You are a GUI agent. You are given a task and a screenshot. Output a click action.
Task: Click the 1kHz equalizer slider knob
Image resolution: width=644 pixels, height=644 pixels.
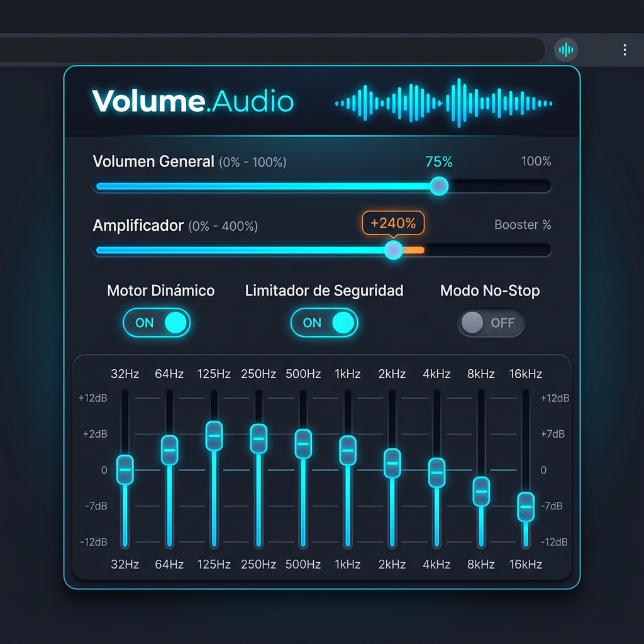[347, 450]
